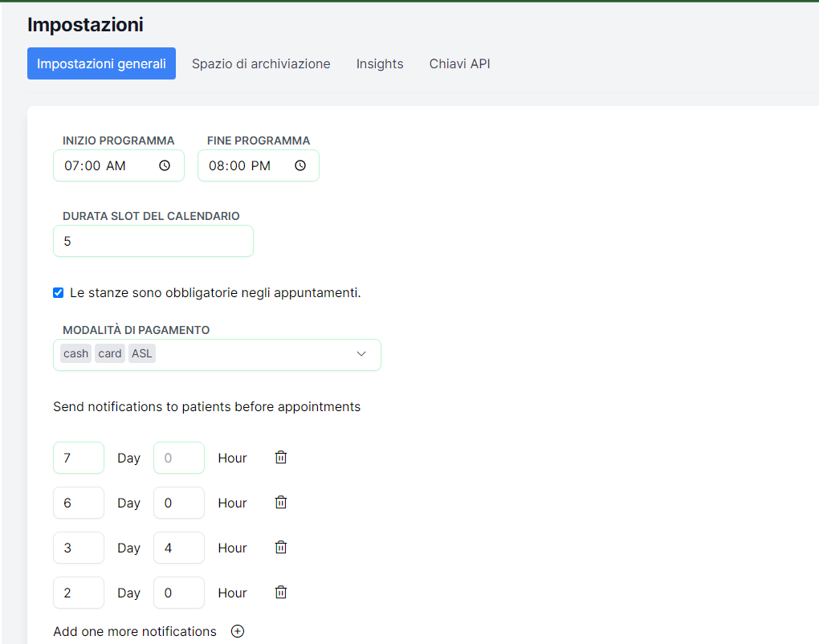Viewport: 819px width, 644px height.
Task: Edit the hour field showing 4
Action: [x=178, y=548]
